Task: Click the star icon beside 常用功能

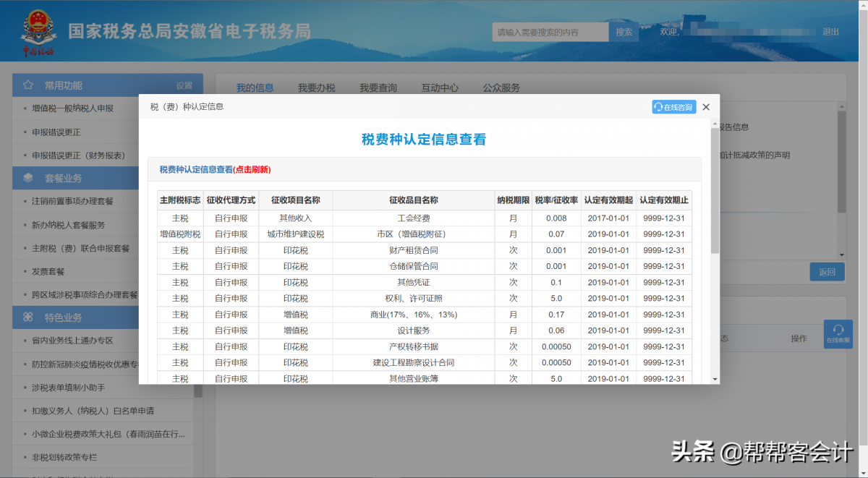Action: (28, 85)
